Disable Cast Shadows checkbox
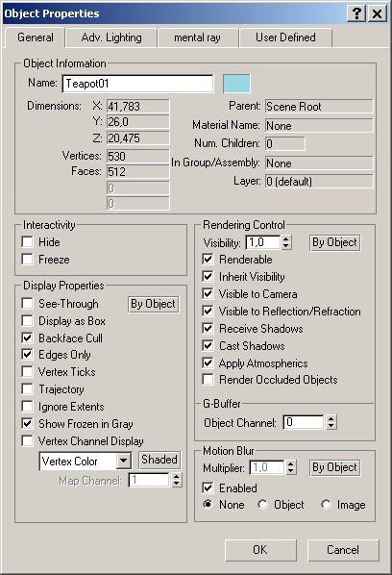Screen dimensions: 392x575 point(208,345)
